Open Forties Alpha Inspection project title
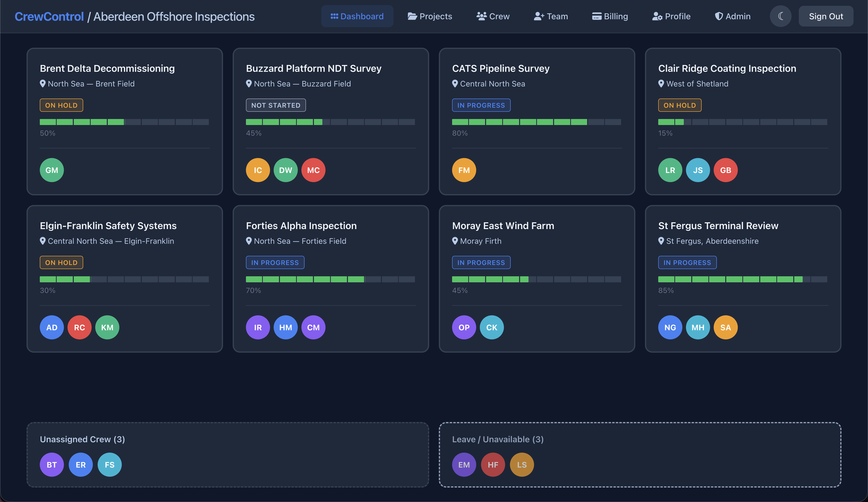 tap(301, 225)
